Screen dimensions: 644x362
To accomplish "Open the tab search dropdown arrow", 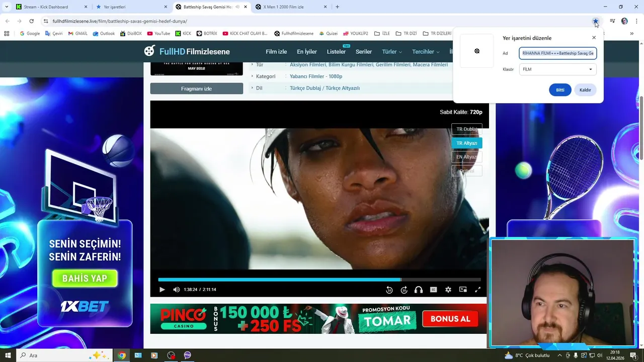I will tap(7, 7).
